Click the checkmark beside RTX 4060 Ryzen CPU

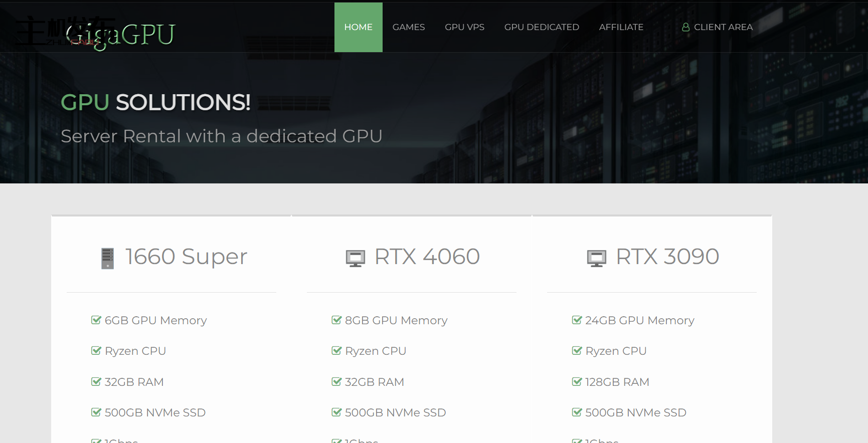click(x=336, y=351)
